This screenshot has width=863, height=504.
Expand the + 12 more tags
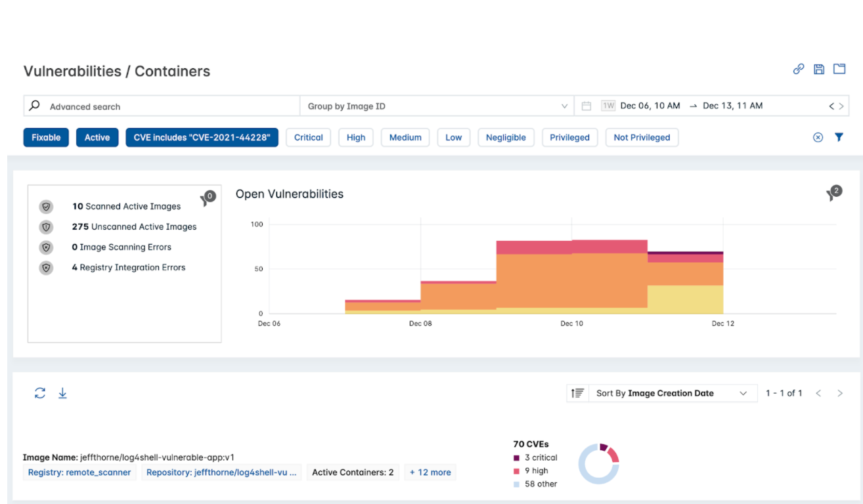coord(430,472)
